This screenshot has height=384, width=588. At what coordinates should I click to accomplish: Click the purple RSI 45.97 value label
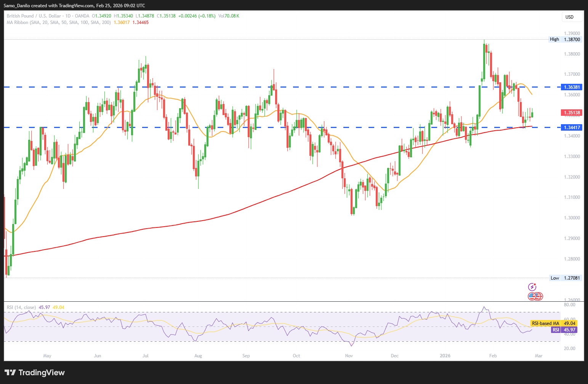coord(564,330)
